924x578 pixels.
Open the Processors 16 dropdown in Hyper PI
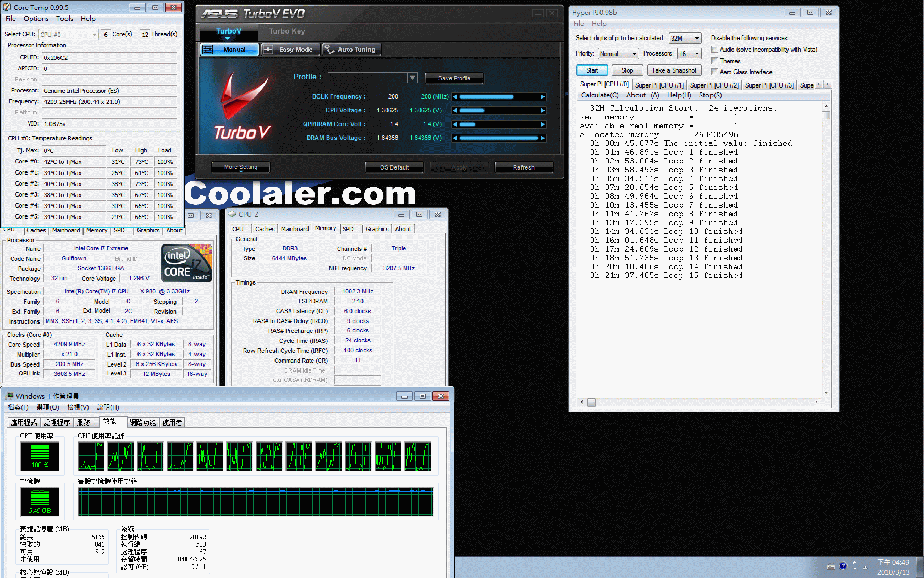[x=697, y=54]
